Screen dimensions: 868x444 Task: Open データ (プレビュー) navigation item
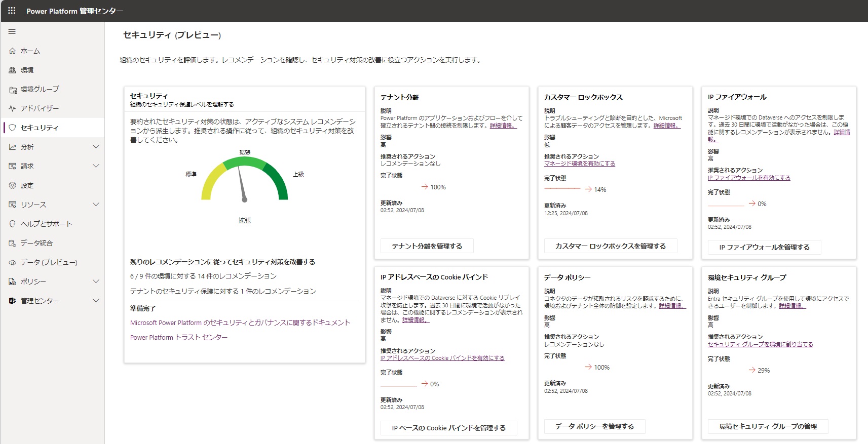53,262
